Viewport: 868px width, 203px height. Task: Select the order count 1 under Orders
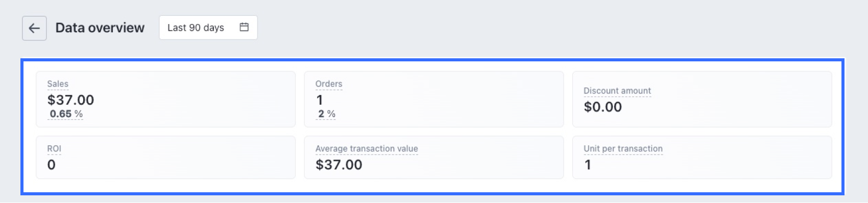tap(319, 100)
